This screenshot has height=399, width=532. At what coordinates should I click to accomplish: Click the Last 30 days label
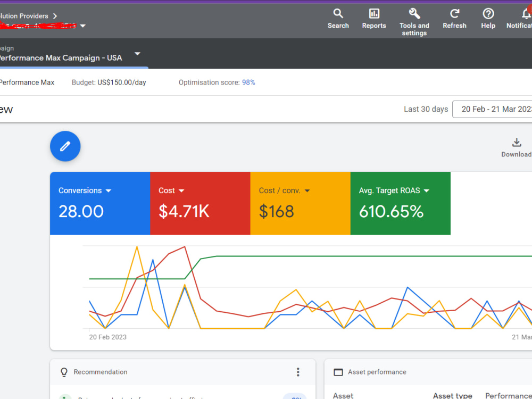pyautogui.click(x=426, y=109)
